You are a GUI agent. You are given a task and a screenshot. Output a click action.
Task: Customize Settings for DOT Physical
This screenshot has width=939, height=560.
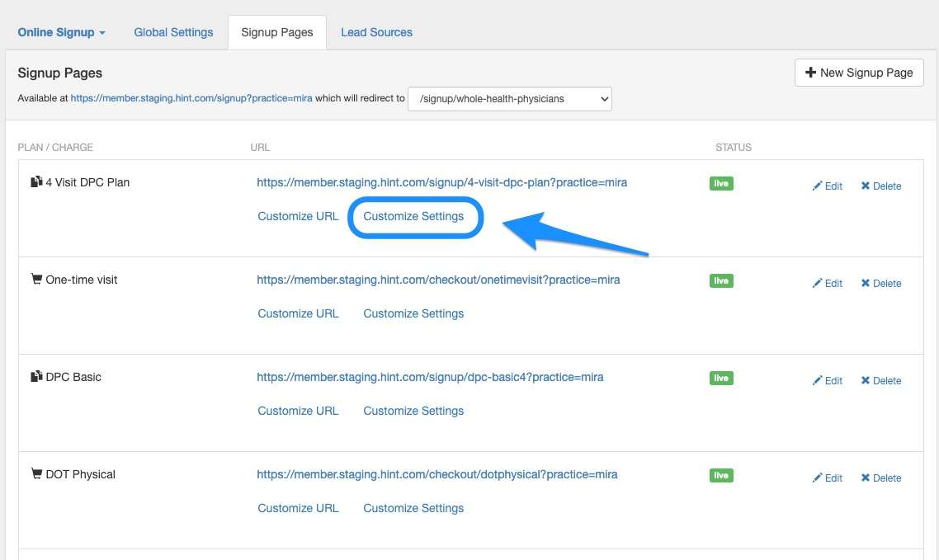click(x=413, y=509)
